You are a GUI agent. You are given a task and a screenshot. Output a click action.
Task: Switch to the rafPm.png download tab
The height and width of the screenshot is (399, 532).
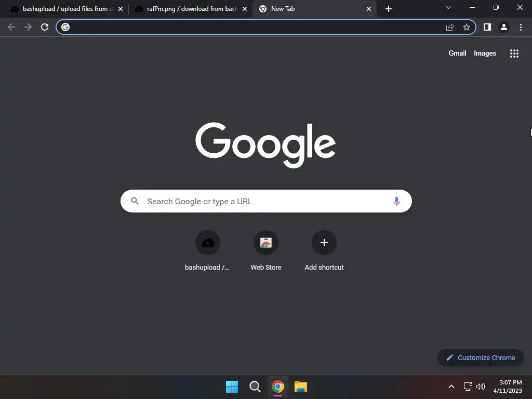[x=191, y=9]
